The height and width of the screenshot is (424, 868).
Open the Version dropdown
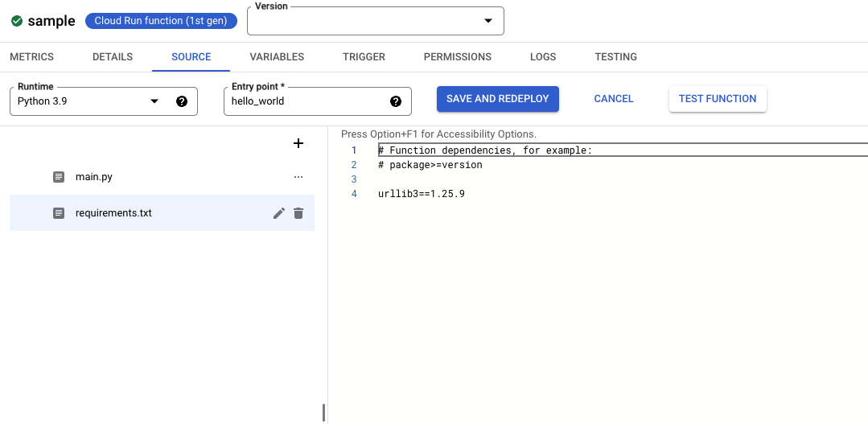(375, 21)
